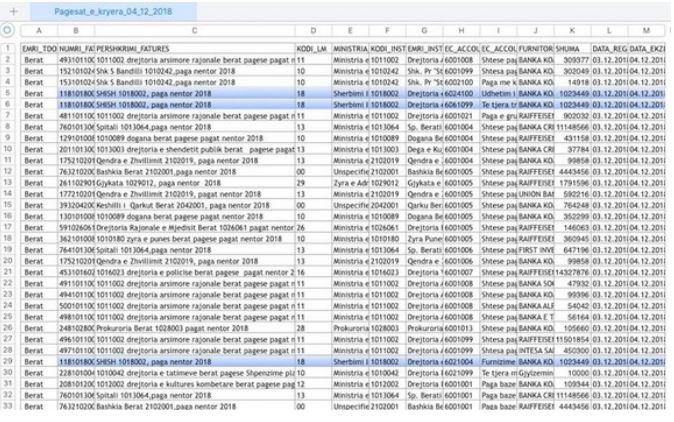Select column H header

coord(461,31)
